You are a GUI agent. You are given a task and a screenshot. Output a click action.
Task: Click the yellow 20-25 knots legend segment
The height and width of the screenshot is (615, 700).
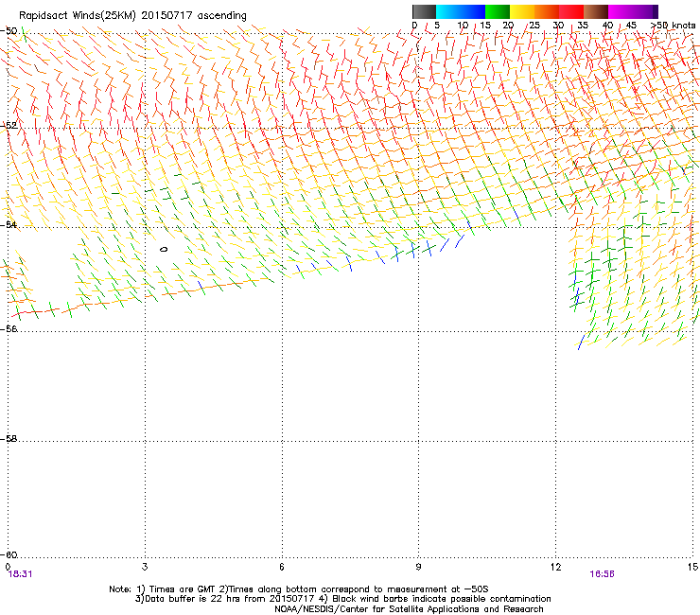pos(522,11)
